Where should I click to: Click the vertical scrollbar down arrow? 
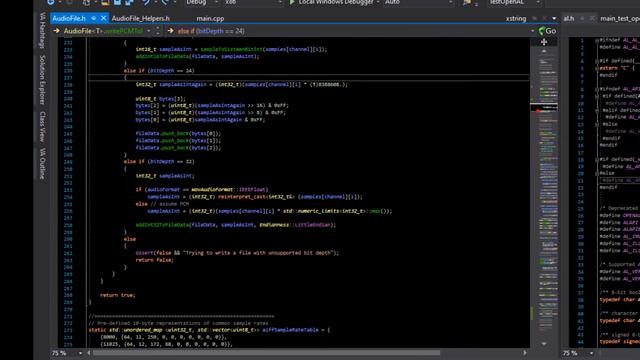click(x=544, y=344)
